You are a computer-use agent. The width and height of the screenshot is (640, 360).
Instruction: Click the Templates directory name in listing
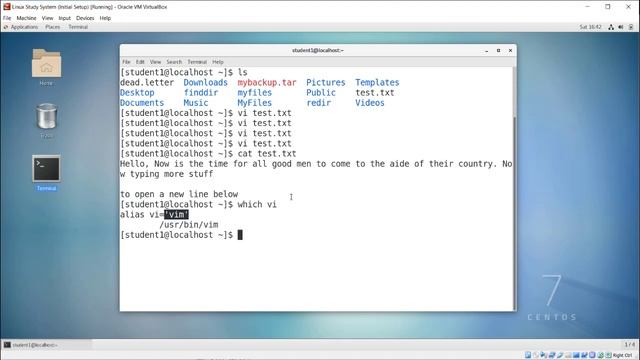click(x=377, y=82)
